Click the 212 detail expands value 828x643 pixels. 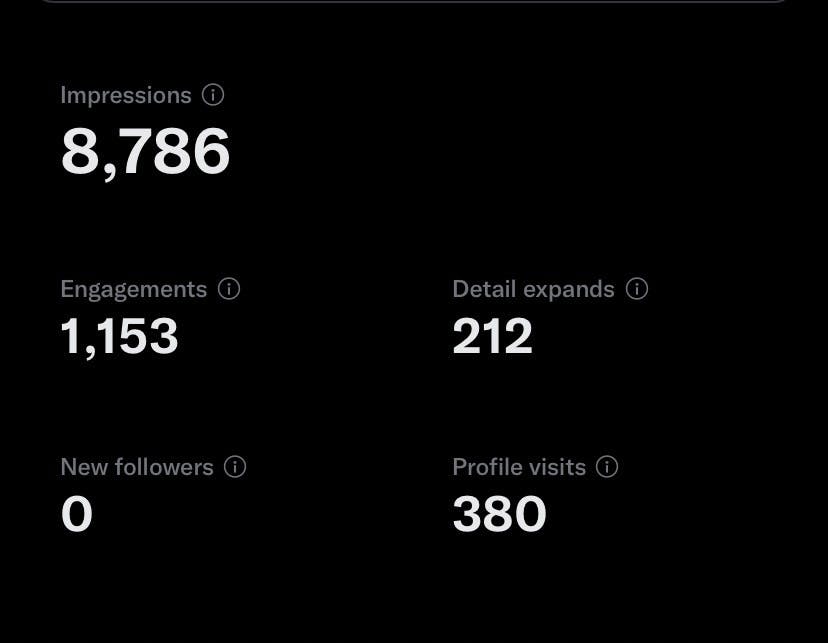tap(492, 336)
